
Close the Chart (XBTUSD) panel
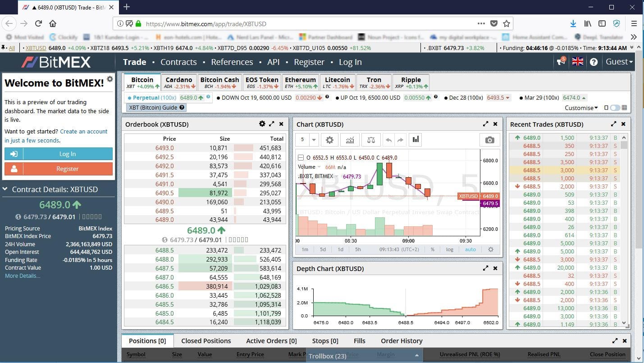[495, 124]
